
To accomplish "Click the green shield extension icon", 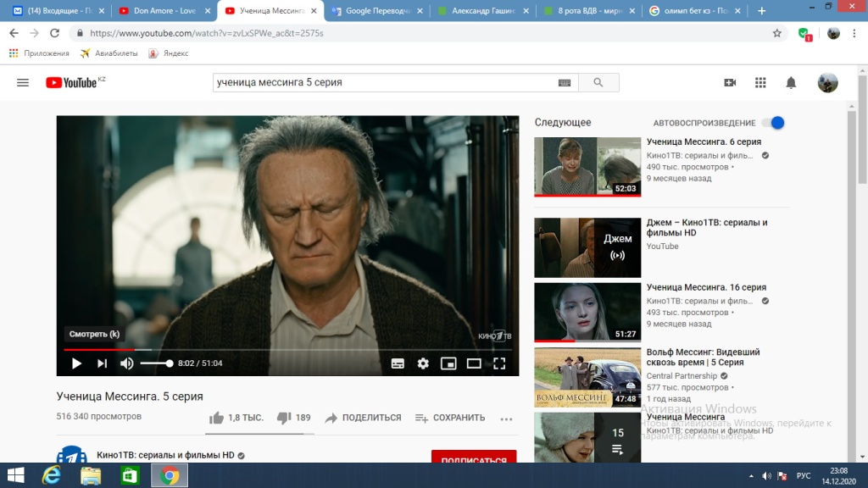I will point(805,34).
